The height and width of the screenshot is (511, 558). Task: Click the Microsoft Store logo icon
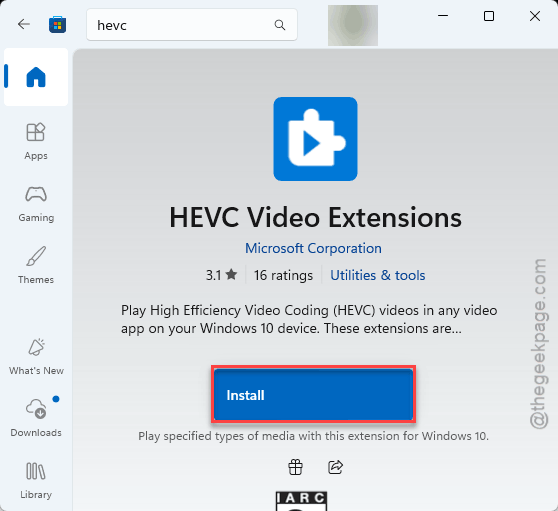57,25
